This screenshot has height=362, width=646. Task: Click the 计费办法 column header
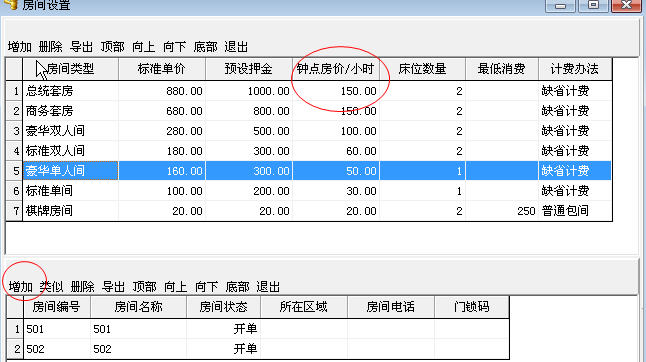pos(575,69)
